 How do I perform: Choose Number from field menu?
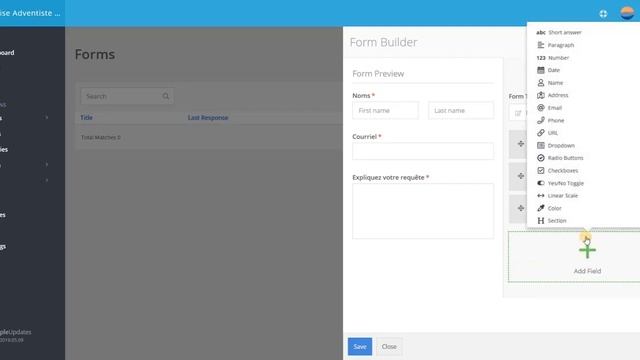[558, 58]
